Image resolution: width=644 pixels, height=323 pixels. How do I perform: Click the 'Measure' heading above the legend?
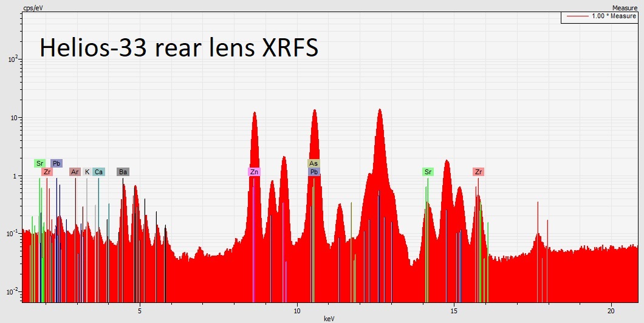(x=625, y=8)
